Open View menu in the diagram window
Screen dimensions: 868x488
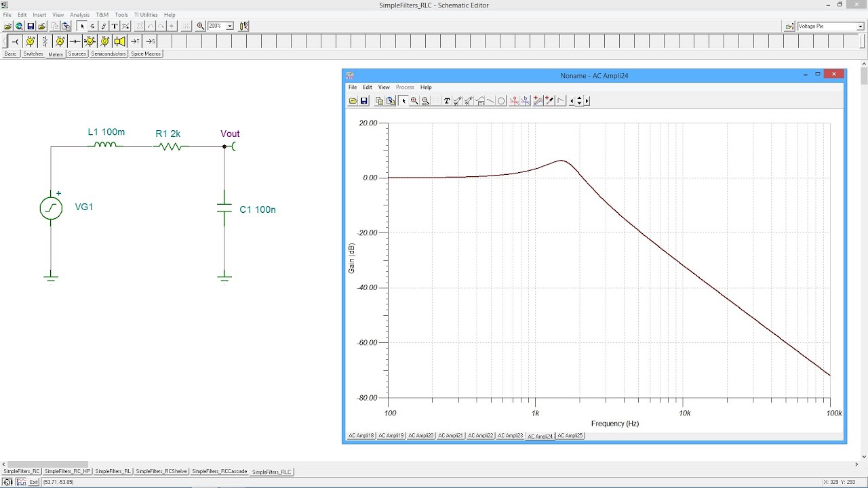click(x=384, y=87)
